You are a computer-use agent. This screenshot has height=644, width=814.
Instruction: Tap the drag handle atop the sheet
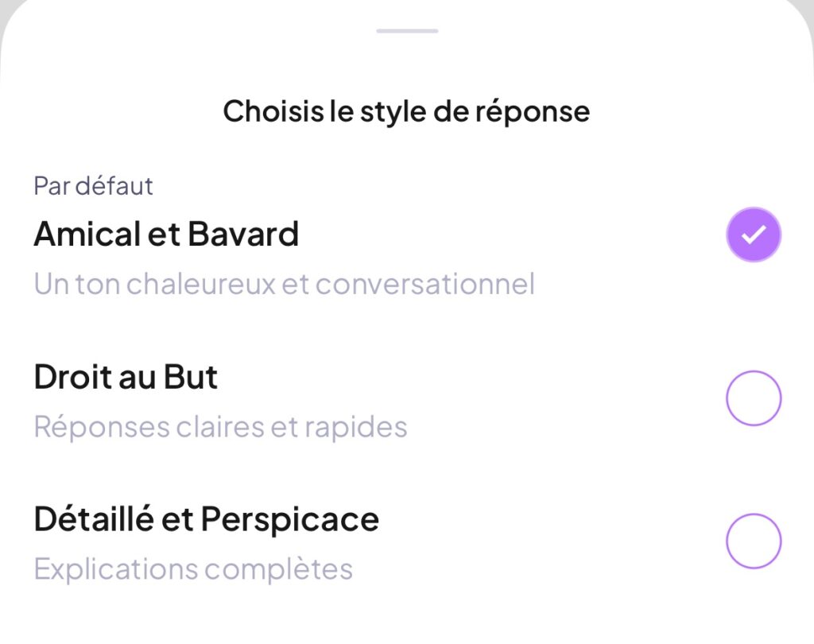point(407,31)
